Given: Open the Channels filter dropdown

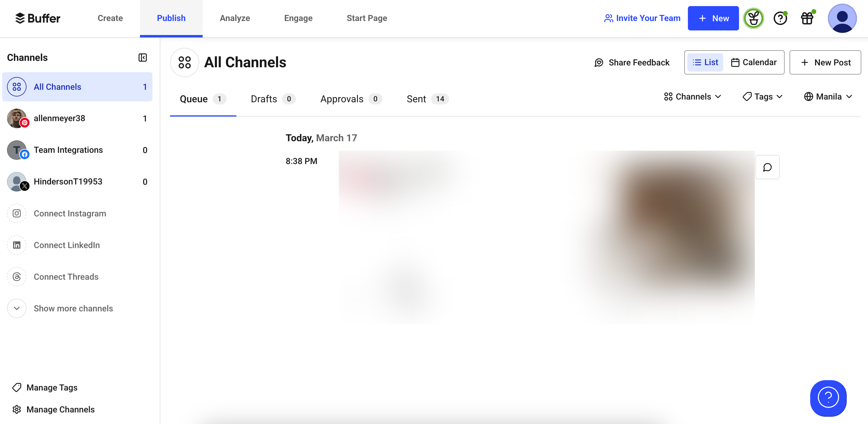Looking at the screenshot, I should click(x=692, y=97).
